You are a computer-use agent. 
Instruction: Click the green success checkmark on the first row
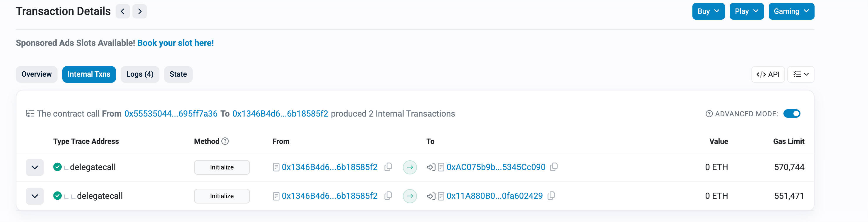[58, 167]
